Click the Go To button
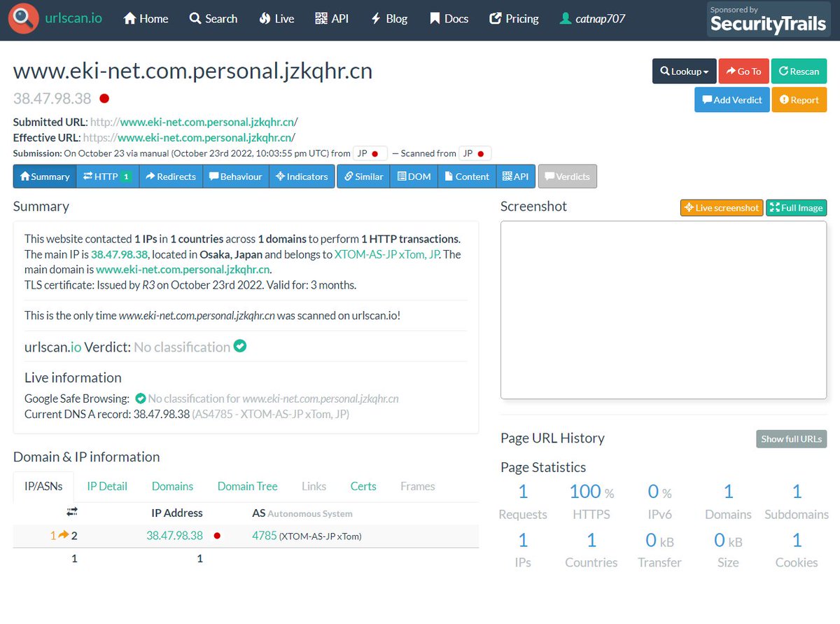The width and height of the screenshot is (840, 624). click(743, 71)
